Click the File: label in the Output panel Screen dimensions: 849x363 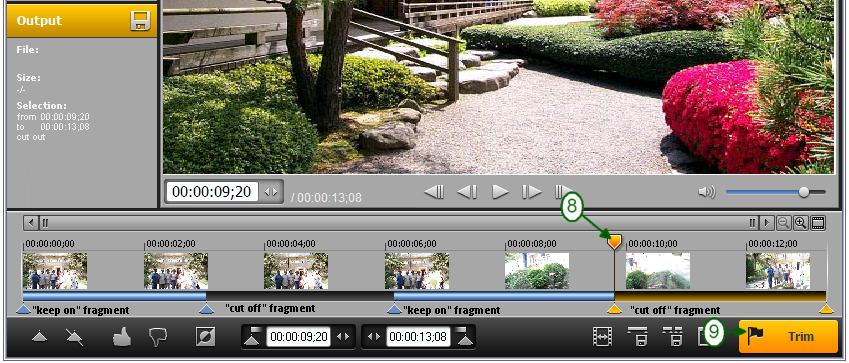coord(28,50)
